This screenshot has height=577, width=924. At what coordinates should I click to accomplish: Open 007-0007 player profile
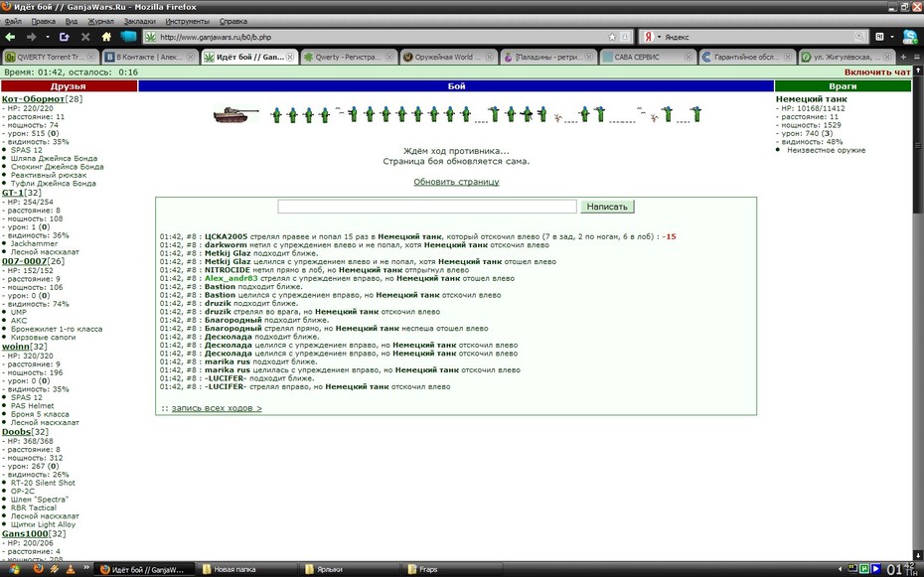click(24, 261)
